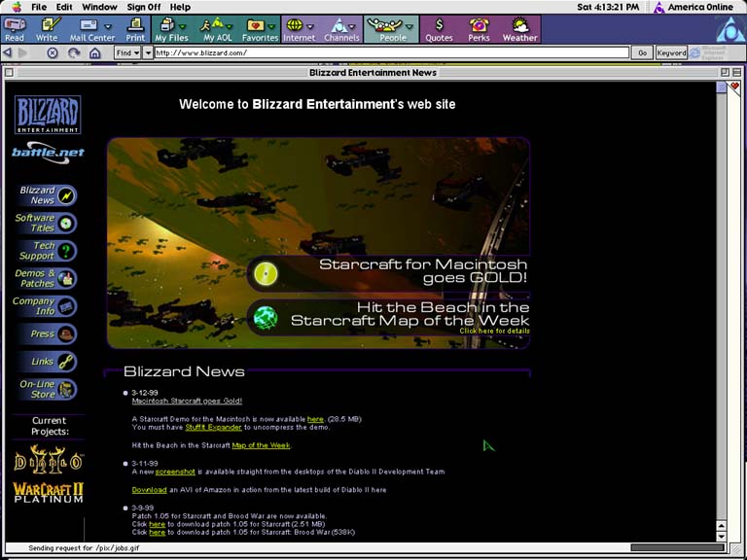The height and width of the screenshot is (560, 747).
Task: Expand the My Files dropdown arrow
Action: click(x=182, y=25)
